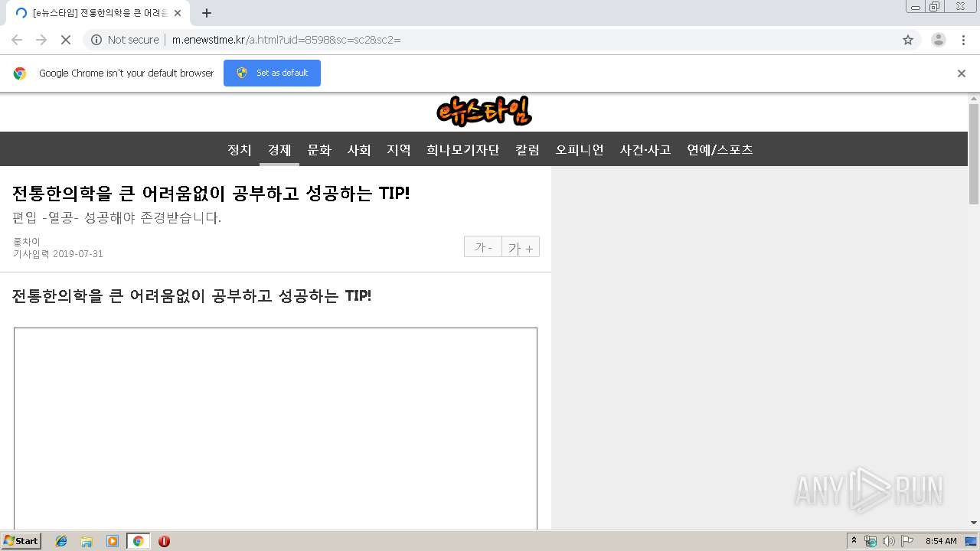This screenshot has width=980, height=551.
Task: Open the 칼럼 section
Action: pos(528,150)
